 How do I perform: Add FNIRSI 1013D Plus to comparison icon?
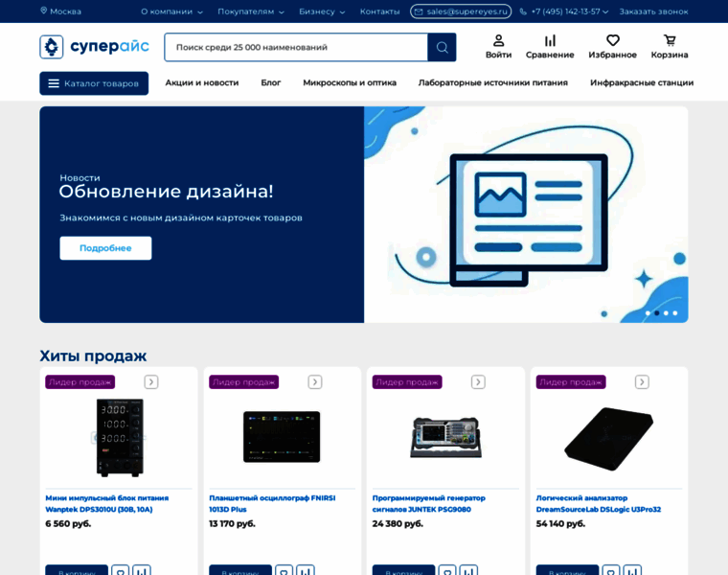pos(306,570)
